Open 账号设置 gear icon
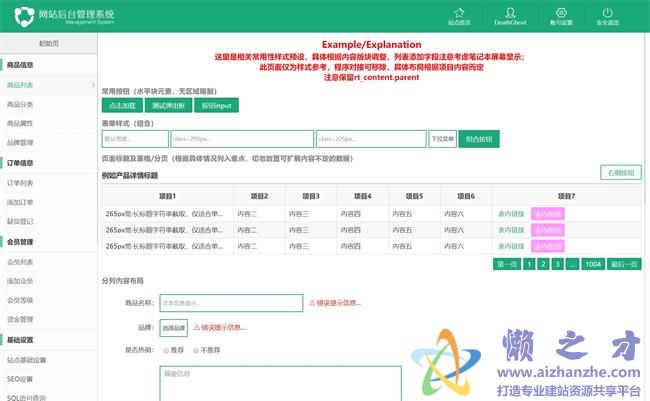 (x=561, y=12)
